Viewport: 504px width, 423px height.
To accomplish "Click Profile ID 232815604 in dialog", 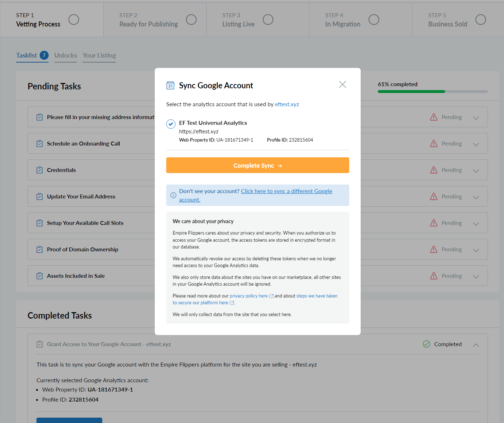I will point(290,140).
